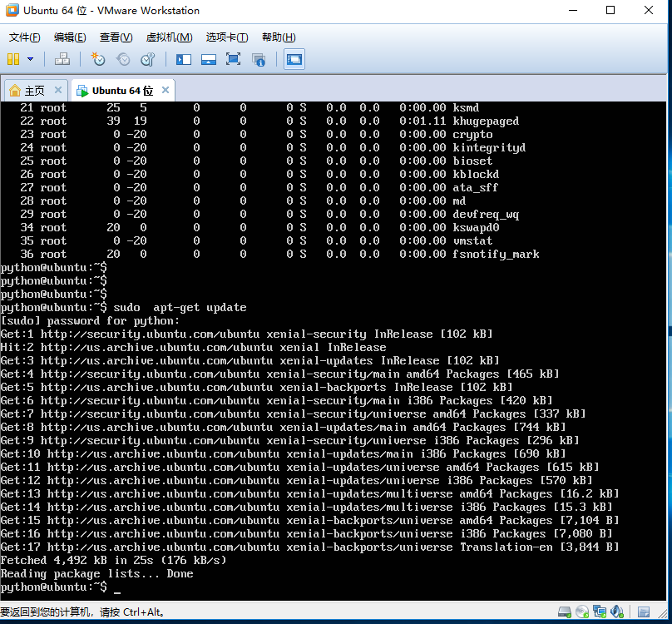Click the khugepaged process row
Image resolution: width=672 pixels, height=624 pixels.
(x=269, y=121)
